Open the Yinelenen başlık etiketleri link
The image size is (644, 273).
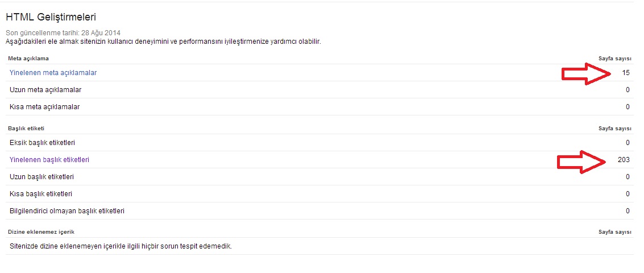[49, 160]
